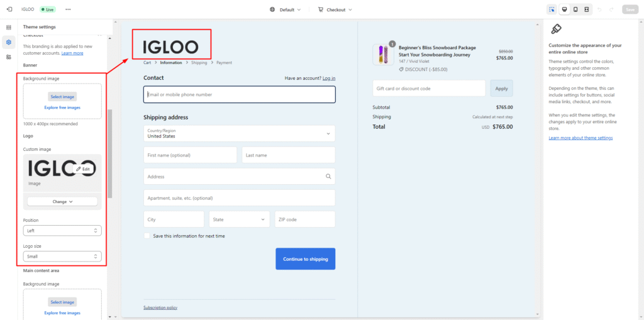This screenshot has height=320, width=644.
Task: Click the Apply discount button
Action: pos(501,89)
